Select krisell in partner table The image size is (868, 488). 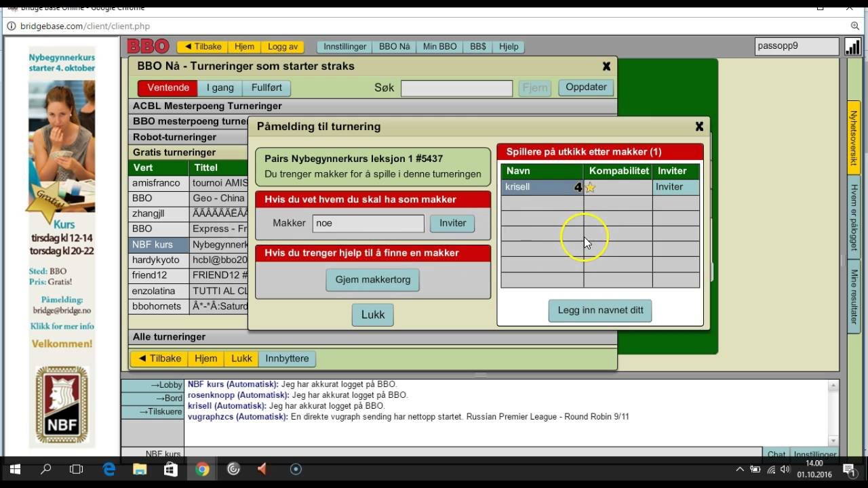(542, 187)
